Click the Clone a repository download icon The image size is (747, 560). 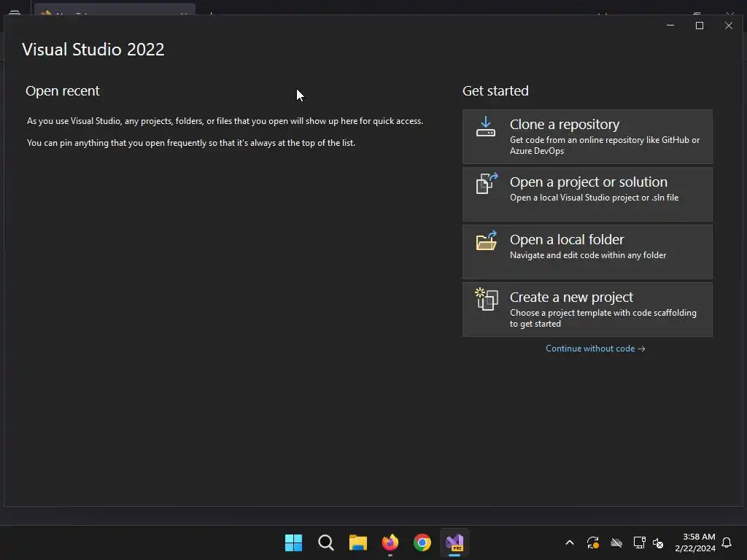point(485,127)
